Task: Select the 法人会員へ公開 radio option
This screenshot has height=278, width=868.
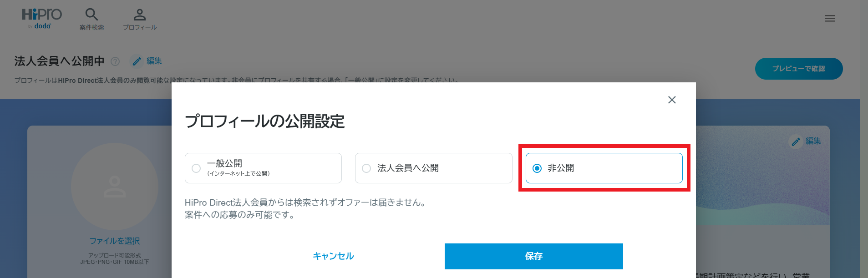Action: 366,168
